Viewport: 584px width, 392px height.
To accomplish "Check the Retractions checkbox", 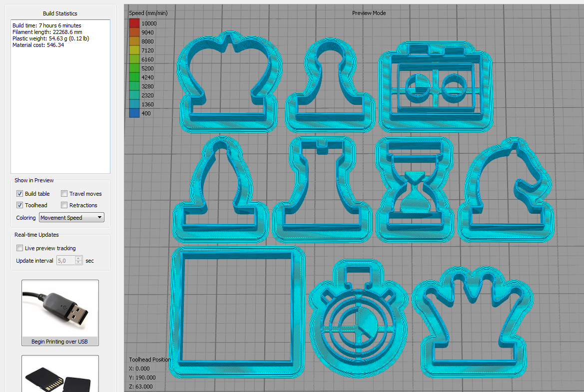I will [64, 205].
